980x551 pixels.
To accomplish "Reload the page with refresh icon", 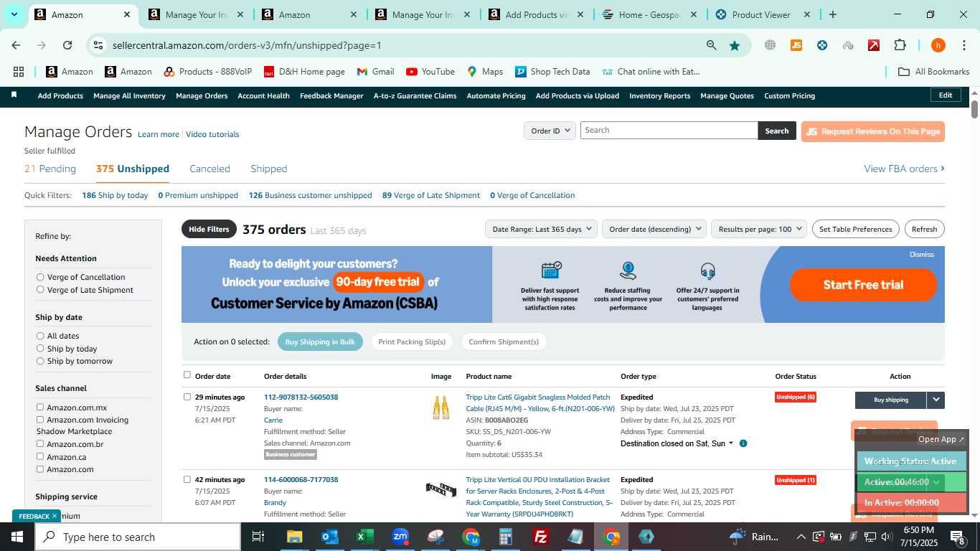I will (x=67, y=45).
